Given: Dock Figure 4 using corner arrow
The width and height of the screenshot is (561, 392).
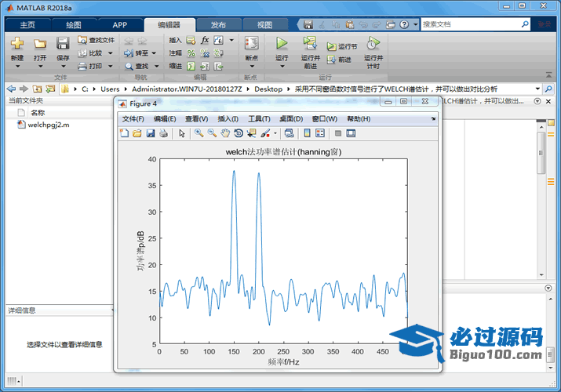Looking at the screenshot, I should click(x=433, y=118).
